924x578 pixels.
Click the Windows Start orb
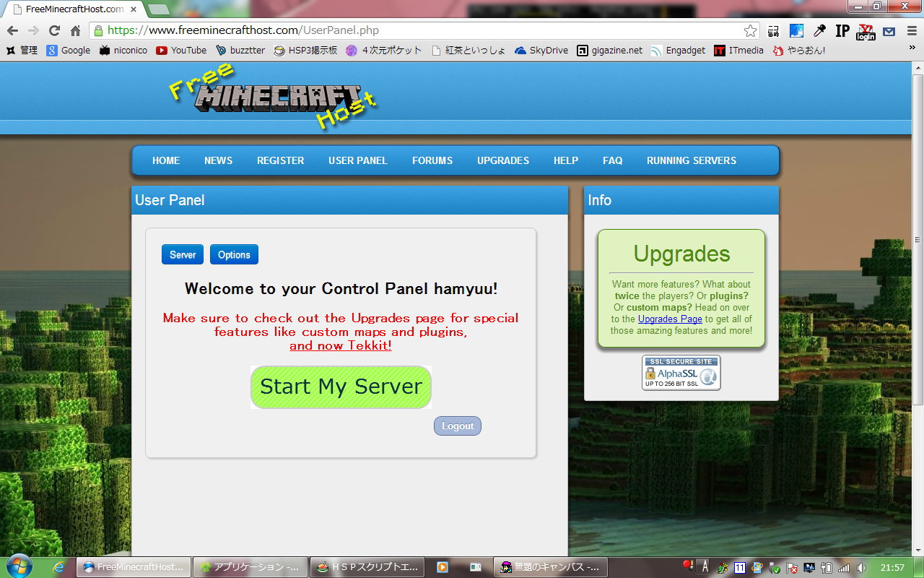pyautogui.click(x=19, y=566)
